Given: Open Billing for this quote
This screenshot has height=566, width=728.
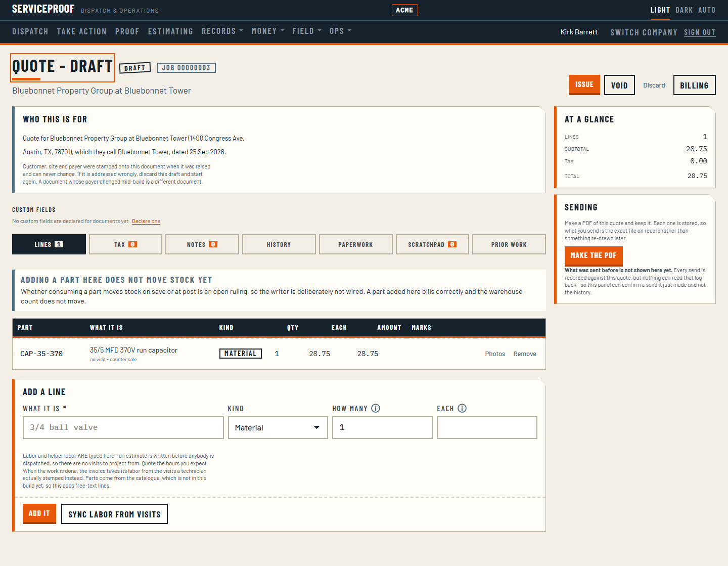Looking at the screenshot, I should (695, 85).
